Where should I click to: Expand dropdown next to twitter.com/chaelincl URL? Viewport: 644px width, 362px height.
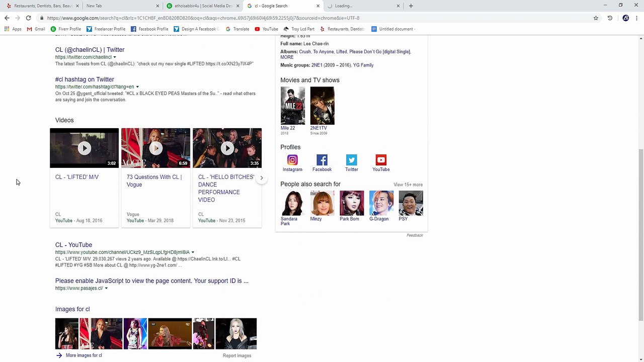[x=115, y=57]
